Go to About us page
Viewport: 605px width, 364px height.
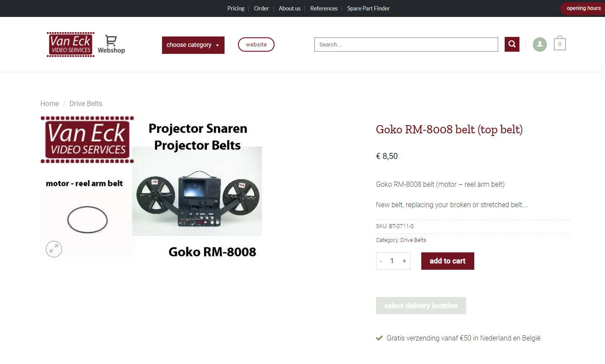point(290,8)
